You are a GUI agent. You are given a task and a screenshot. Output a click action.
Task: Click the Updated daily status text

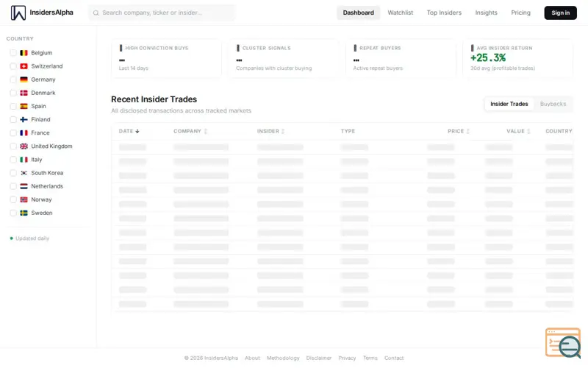click(x=32, y=238)
